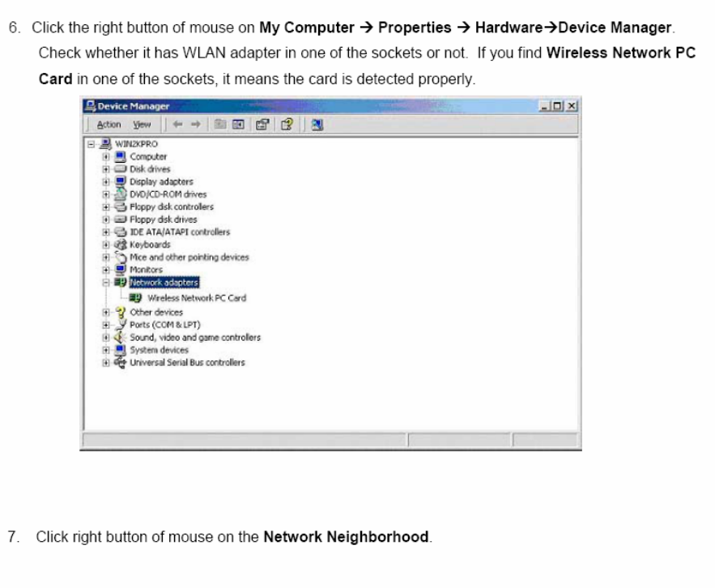Expand the Ports (COM & LPT) node
This screenshot has width=715, height=588.
pyautogui.click(x=106, y=326)
